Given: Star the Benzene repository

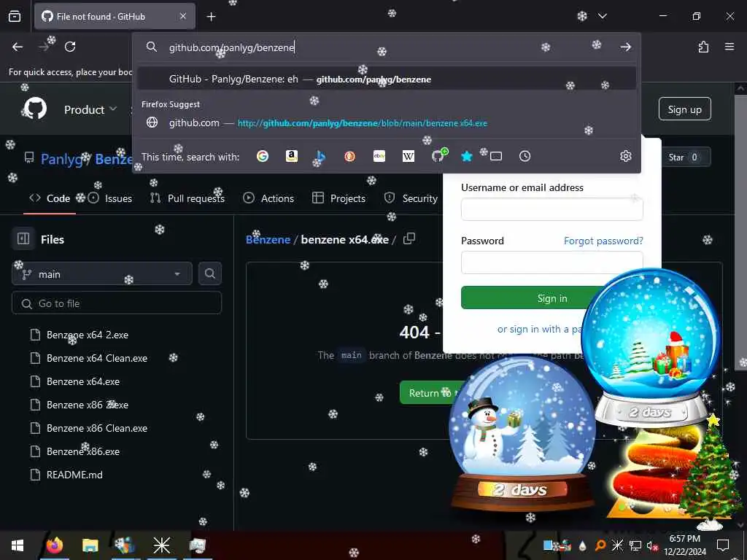Looking at the screenshot, I should 684,157.
